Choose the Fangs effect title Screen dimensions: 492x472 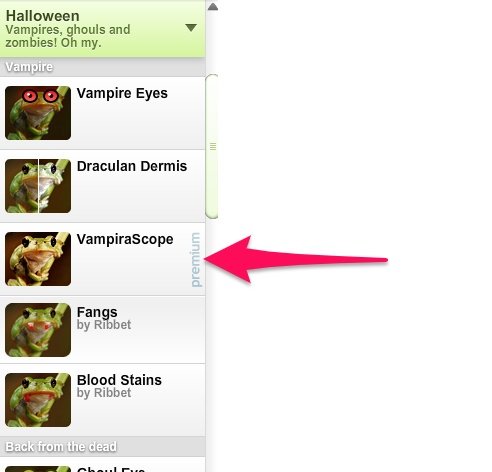click(x=97, y=312)
